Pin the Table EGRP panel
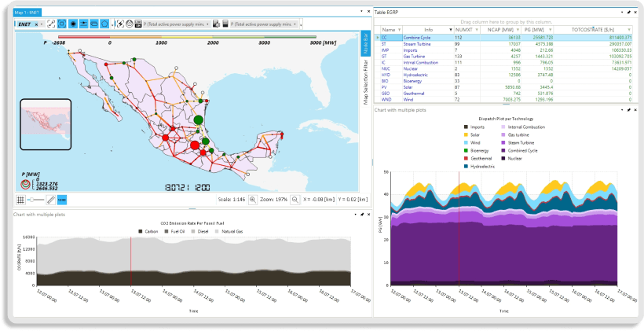Viewport: 644px width, 331px height. (628, 13)
